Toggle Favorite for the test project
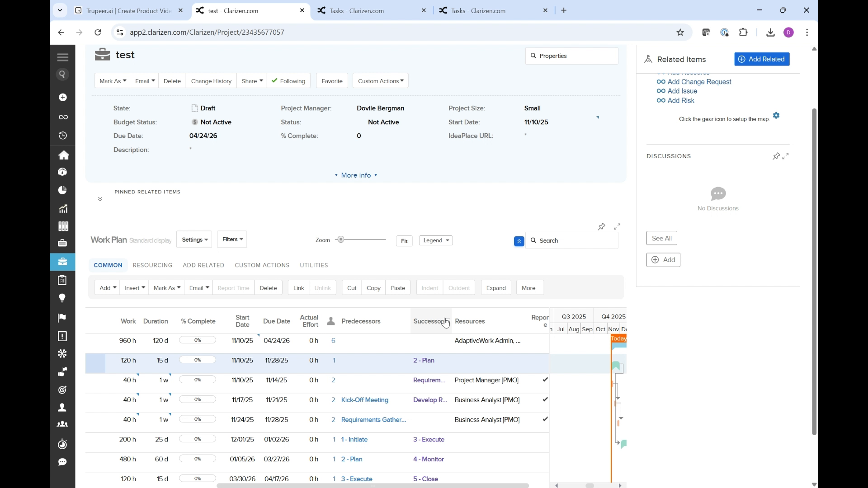This screenshot has width=868, height=488. pos(332,81)
